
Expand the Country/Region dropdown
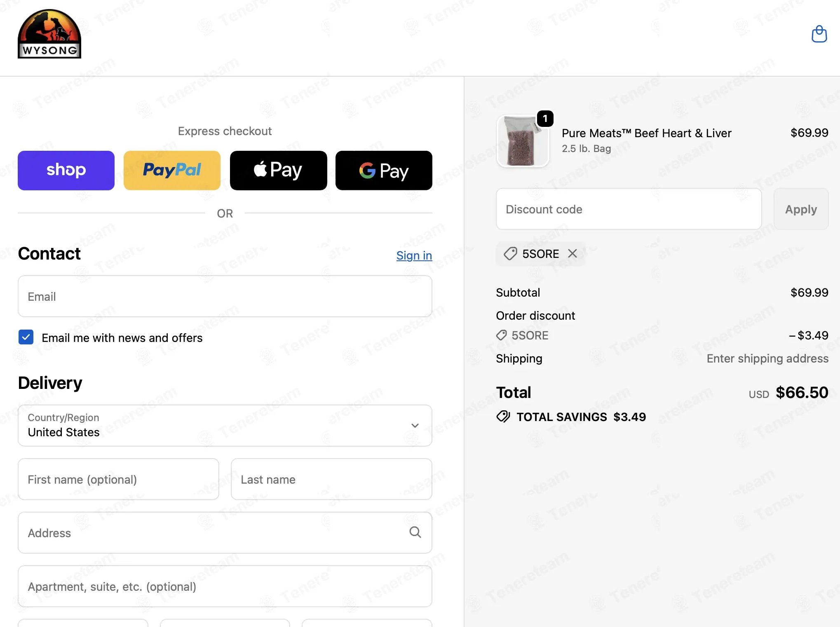click(225, 425)
